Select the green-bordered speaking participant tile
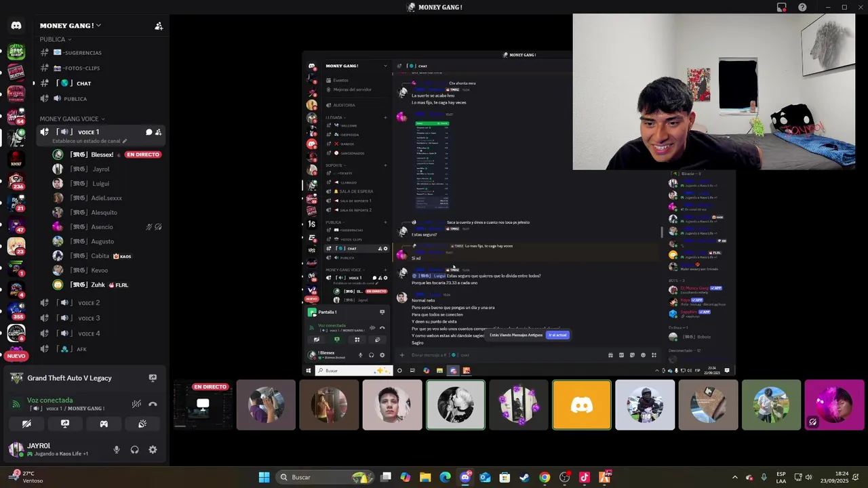Image resolution: width=868 pixels, height=488 pixels. point(456,405)
